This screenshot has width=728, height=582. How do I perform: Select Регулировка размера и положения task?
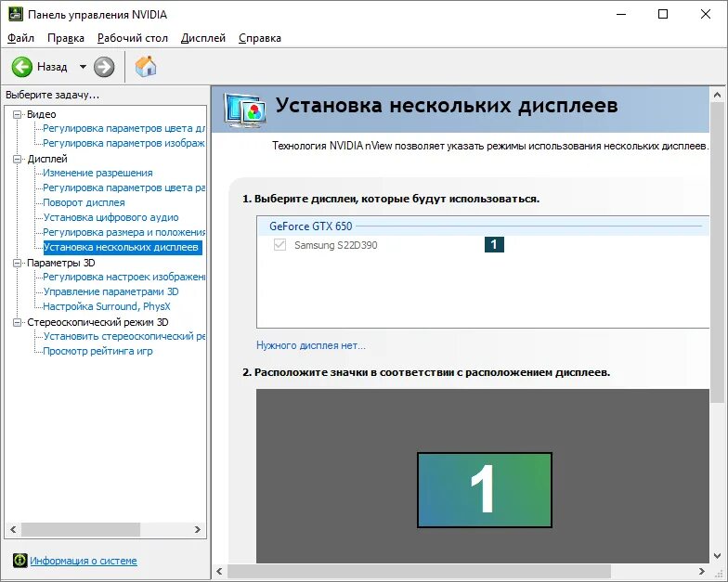tap(124, 232)
